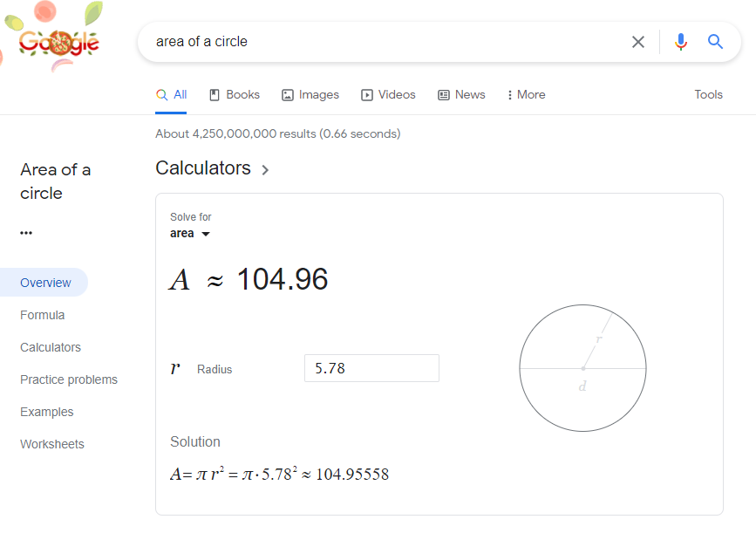
Task: Expand the More search options menu
Action: click(526, 95)
